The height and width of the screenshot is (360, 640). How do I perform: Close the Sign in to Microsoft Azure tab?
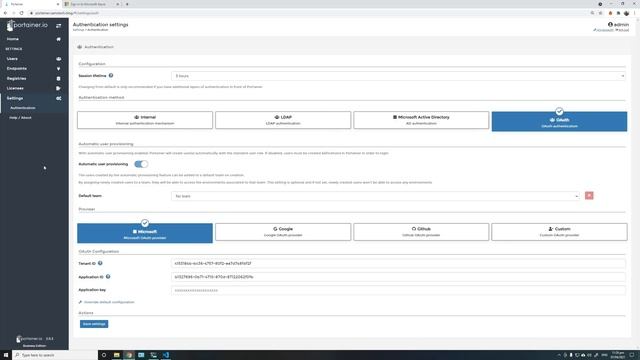118,4
